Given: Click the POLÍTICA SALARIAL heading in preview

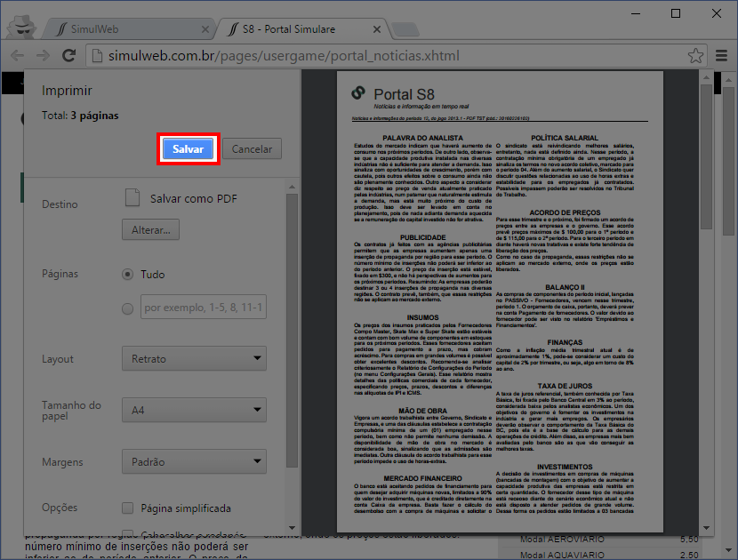Looking at the screenshot, I should 565,138.
